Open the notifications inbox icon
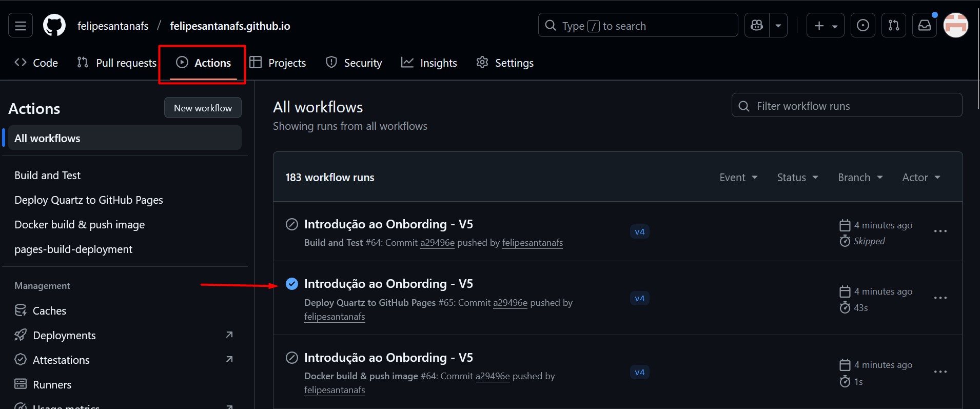980x409 pixels. pyautogui.click(x=925, y=26)
